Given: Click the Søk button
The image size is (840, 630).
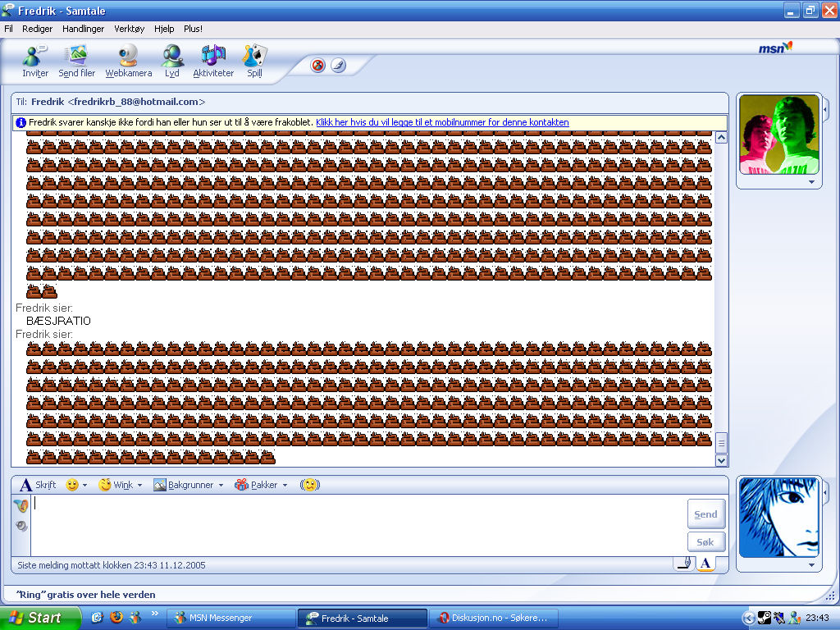Looking at the screenshot, I should click(x=706, y=541).
